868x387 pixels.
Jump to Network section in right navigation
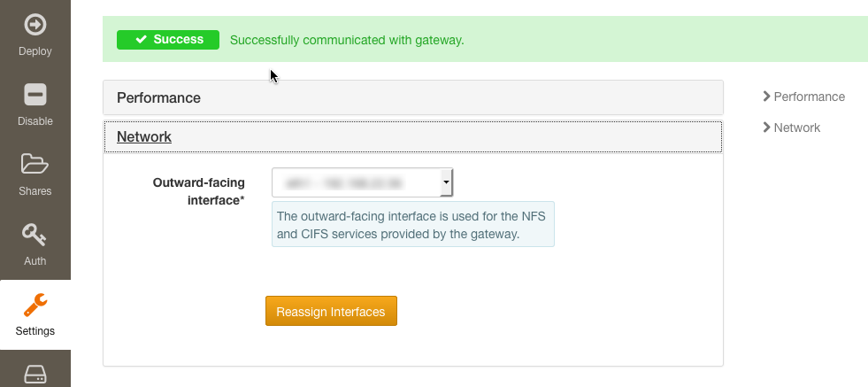coord(796,128)
